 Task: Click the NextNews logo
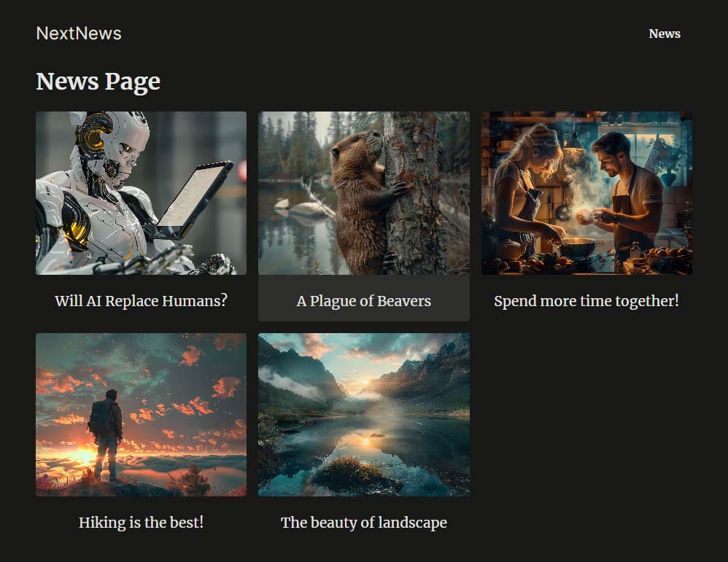79,34
